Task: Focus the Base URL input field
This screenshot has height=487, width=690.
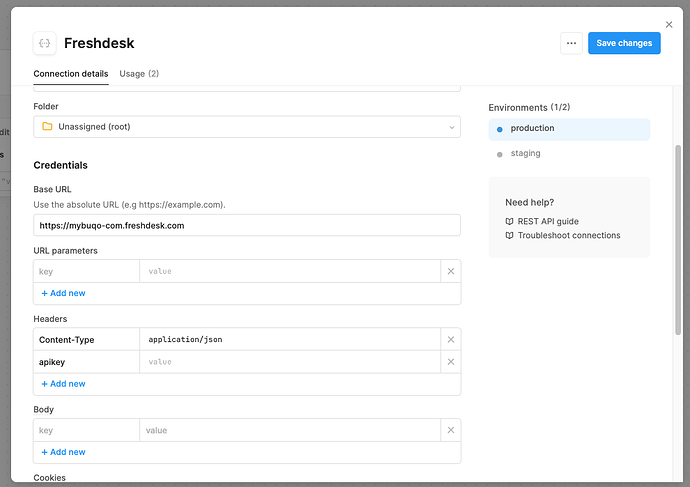Action: pyautogui.click(x=247, y=225)
